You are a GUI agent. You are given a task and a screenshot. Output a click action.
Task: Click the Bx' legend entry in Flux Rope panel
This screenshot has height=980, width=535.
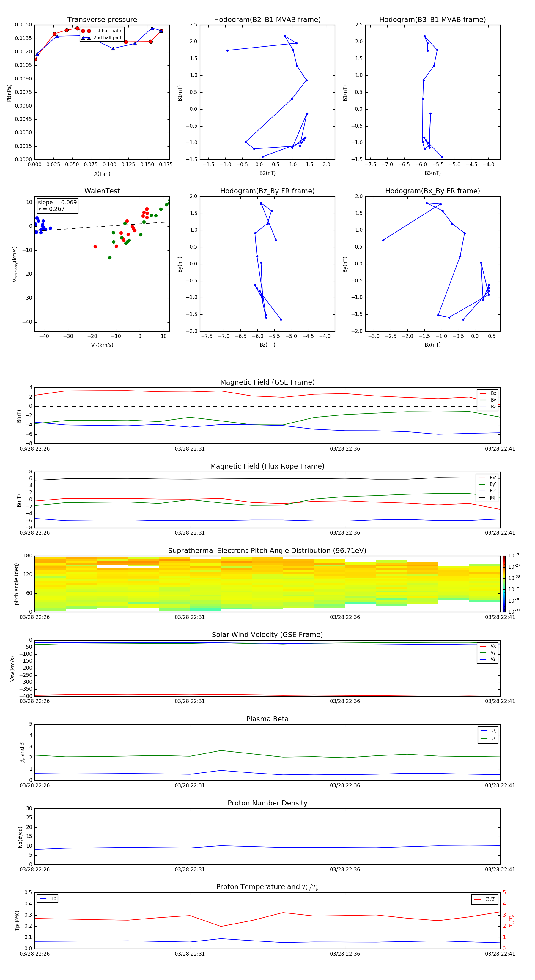(487, 478)
